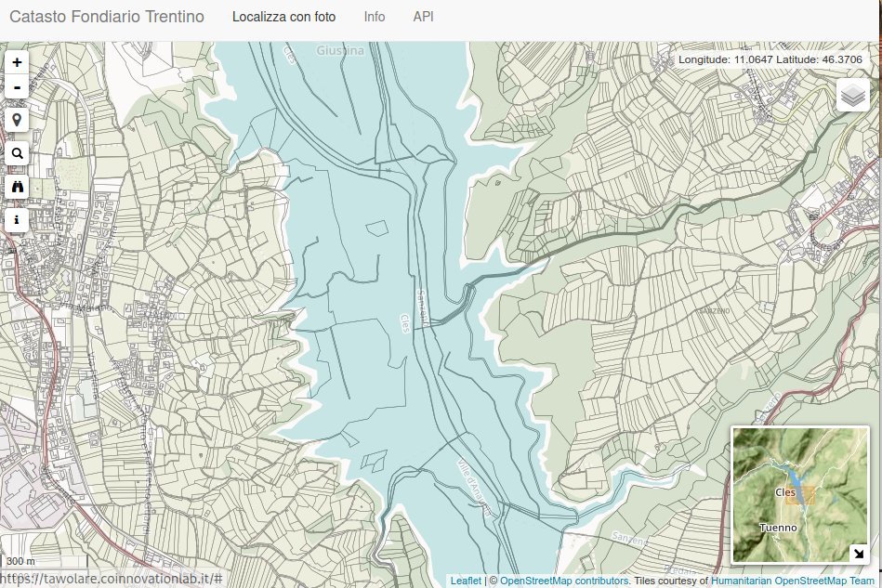Open the OpenStreetMap contributors link
This screenshot has width=882, height=588.
(564, 581)
